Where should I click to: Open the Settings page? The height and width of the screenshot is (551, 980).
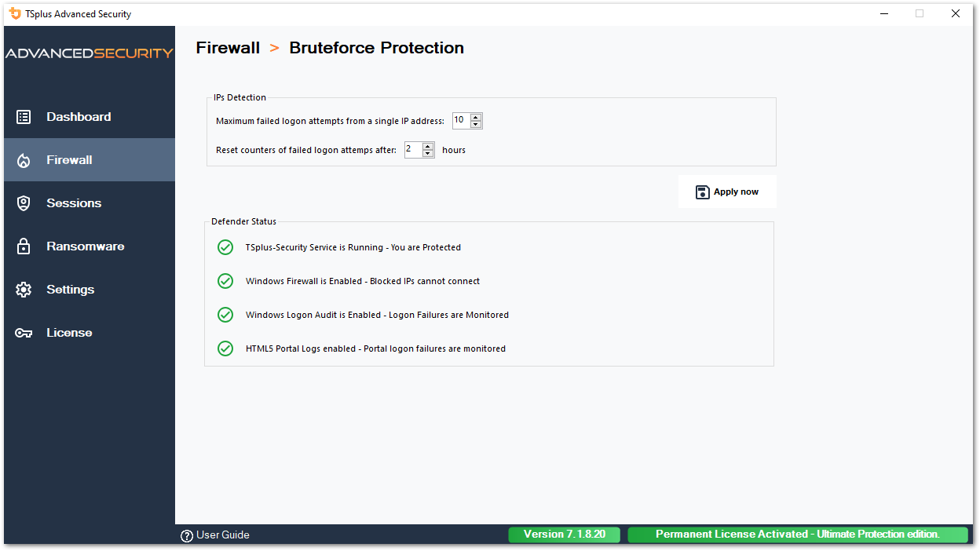[x=90, y=290]
